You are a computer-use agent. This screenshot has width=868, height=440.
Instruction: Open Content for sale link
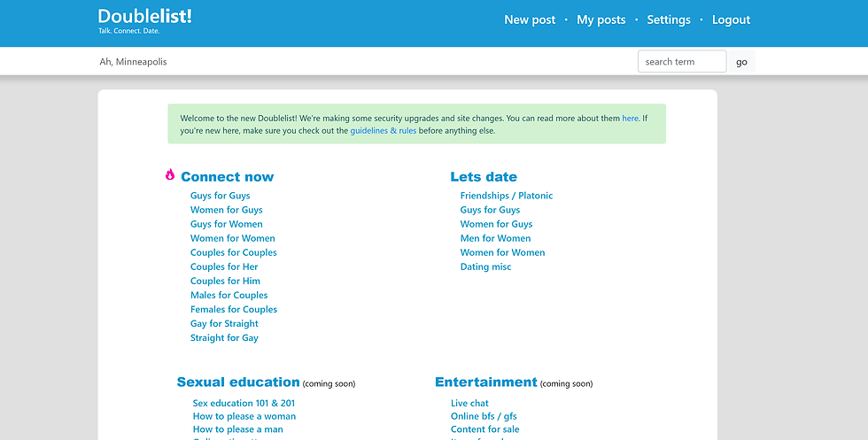tap(485, 429)
